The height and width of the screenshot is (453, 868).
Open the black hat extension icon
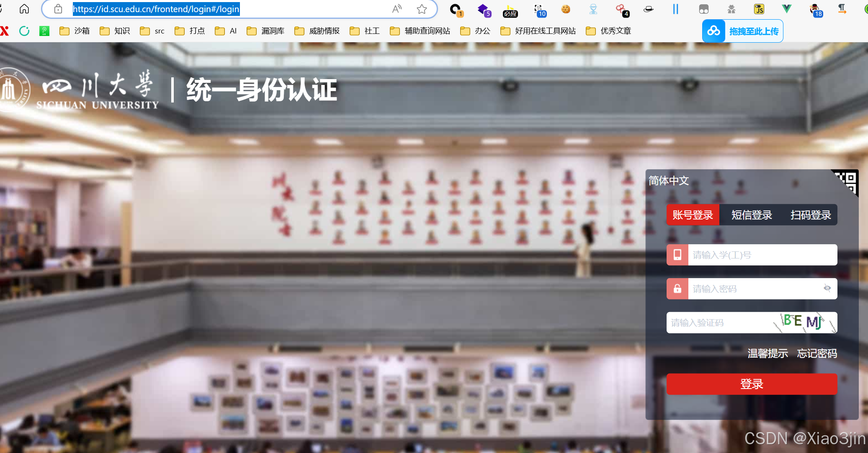(649, 9)
